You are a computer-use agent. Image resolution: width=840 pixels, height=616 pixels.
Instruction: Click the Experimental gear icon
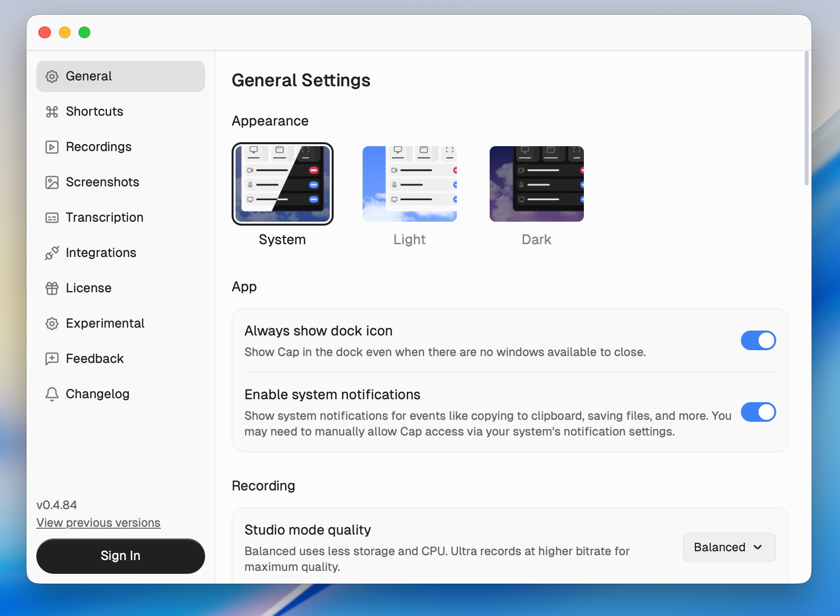52,324
